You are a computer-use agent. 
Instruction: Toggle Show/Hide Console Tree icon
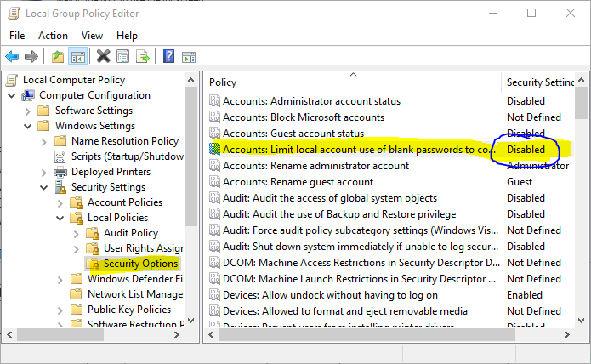click(78, 57)
